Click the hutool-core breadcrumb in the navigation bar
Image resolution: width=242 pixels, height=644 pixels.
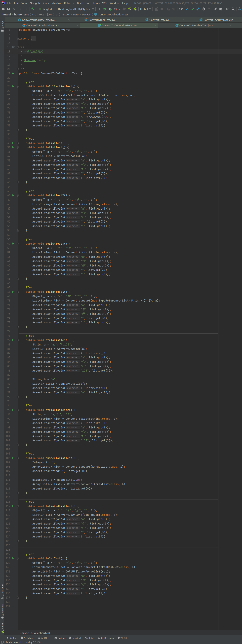22,14
